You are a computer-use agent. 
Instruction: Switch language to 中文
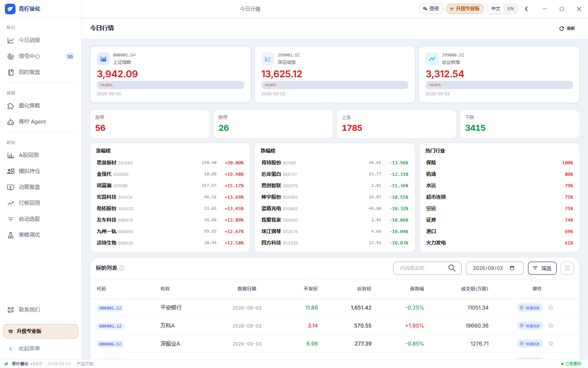496,9
